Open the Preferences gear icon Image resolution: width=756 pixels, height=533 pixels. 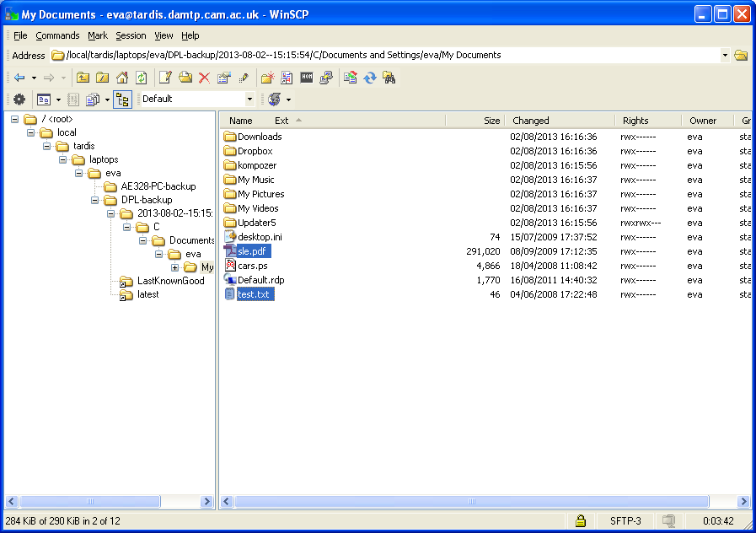point(19,100)
